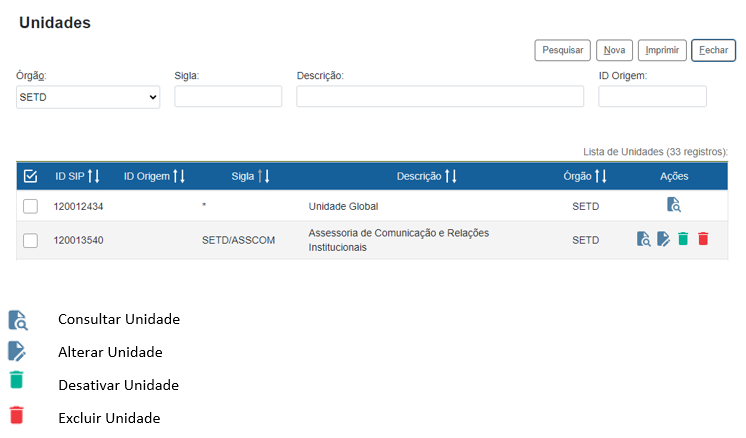Click into the Sigla text field
The image size is (746, 438).
coord(228,97)
